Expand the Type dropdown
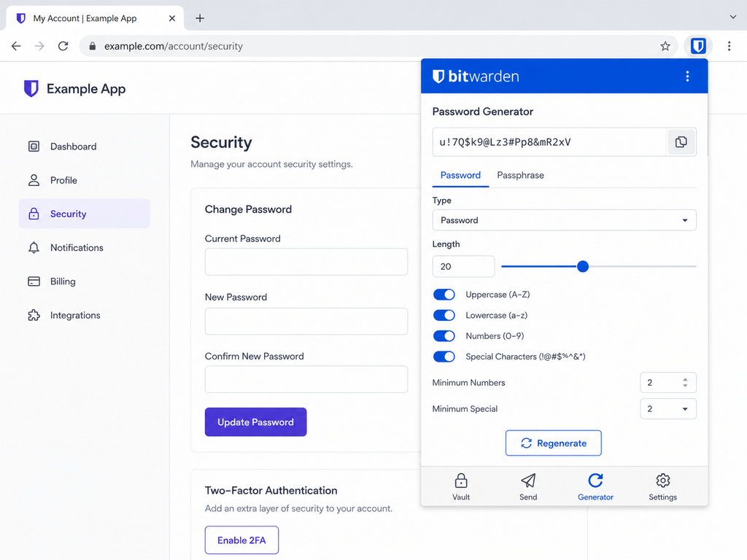 click(x=564, y=220)
